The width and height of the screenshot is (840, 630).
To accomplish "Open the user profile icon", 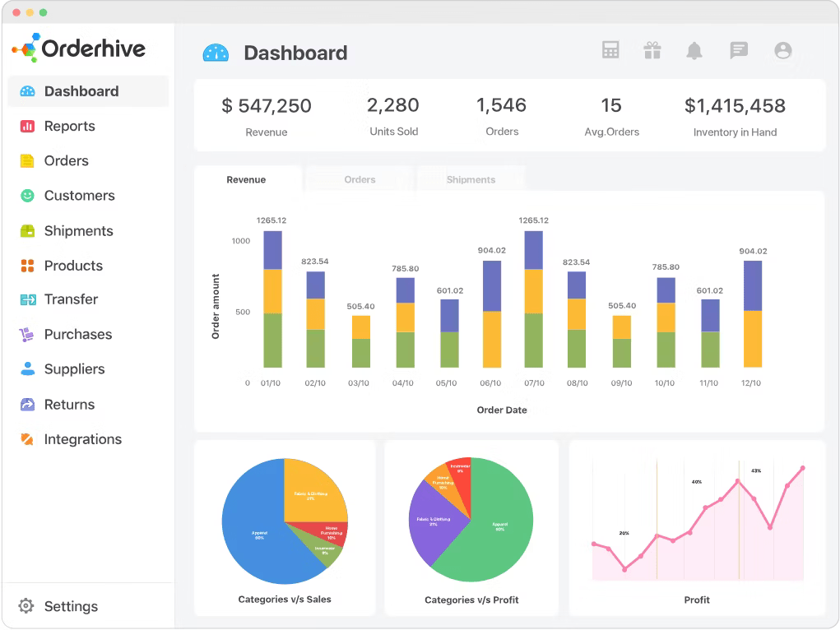I will (782, 50).
